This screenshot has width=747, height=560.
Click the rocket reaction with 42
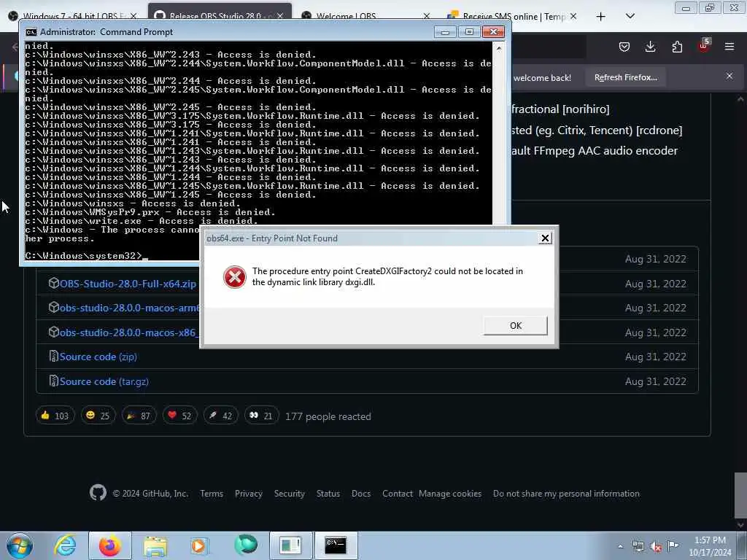[x=220, y=416]
